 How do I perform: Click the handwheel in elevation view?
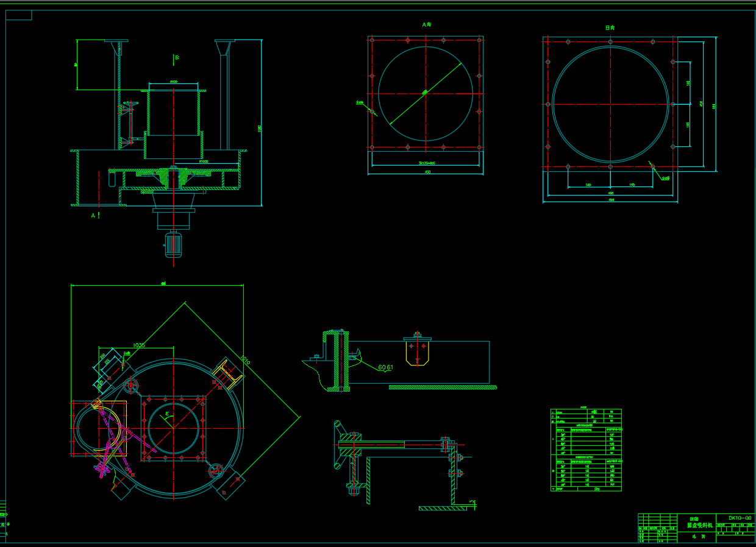[x=130, y=105]
